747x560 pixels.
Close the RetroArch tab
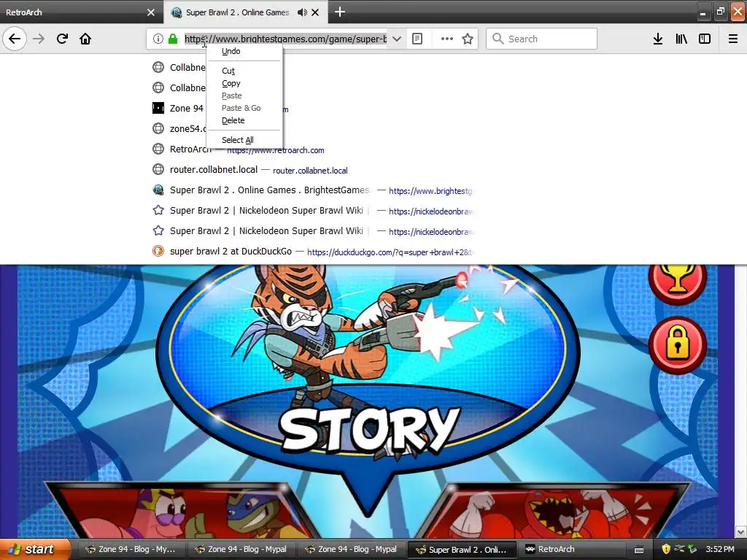151,12
